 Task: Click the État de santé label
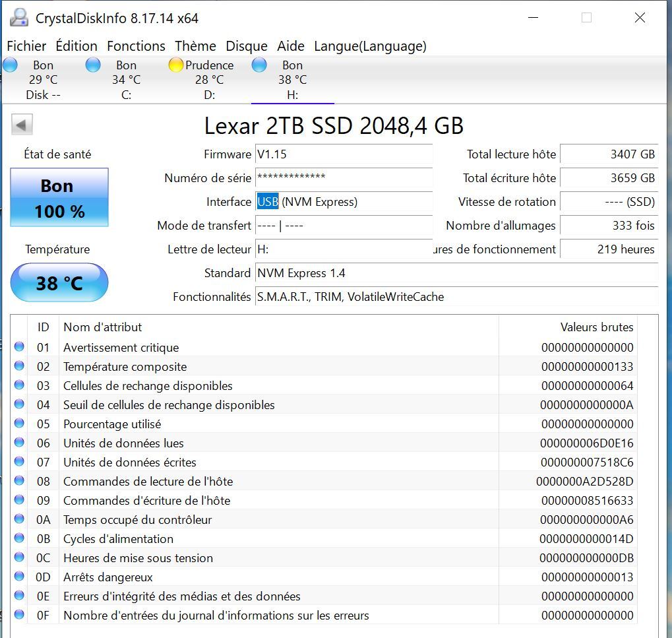tap(57, 154)
